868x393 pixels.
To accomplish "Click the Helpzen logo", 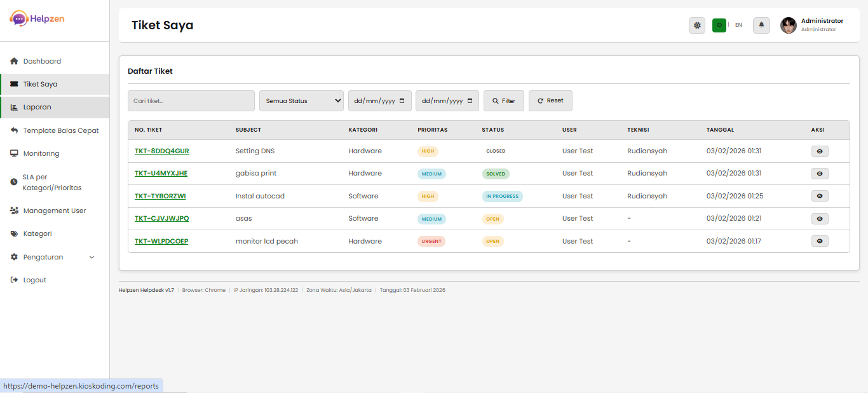I will click(37, 19).
